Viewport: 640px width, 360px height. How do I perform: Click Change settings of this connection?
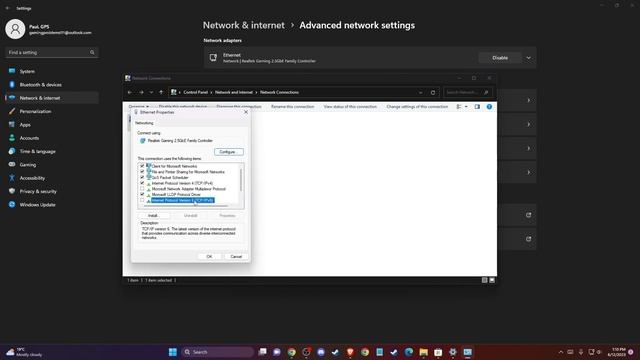pos(417,107)
